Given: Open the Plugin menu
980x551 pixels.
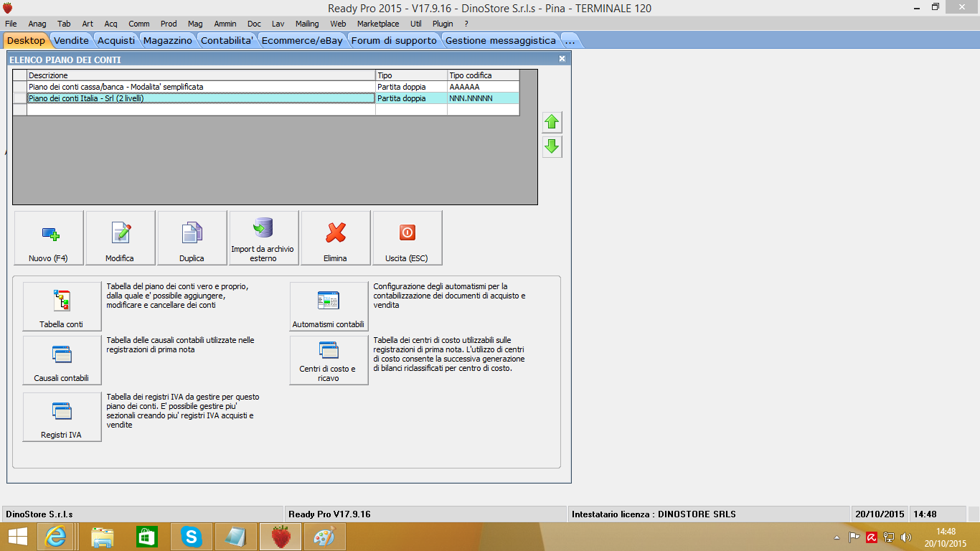Looking at the screenshot, I should 443,24.
